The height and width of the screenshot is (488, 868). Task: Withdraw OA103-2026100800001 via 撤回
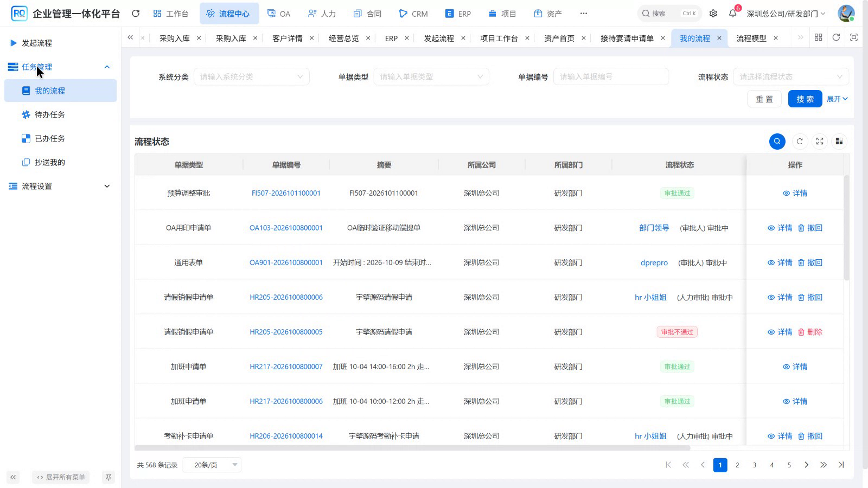pos(810,228)
